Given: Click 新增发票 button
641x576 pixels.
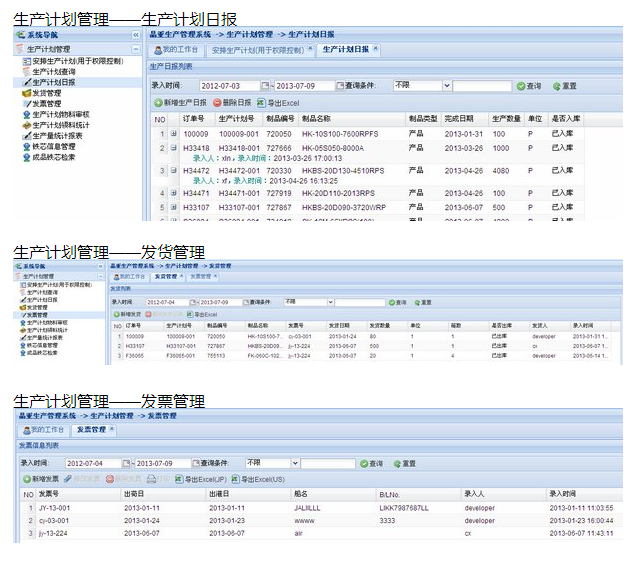Looking at the screenshot, I should (x=41, y=479).
